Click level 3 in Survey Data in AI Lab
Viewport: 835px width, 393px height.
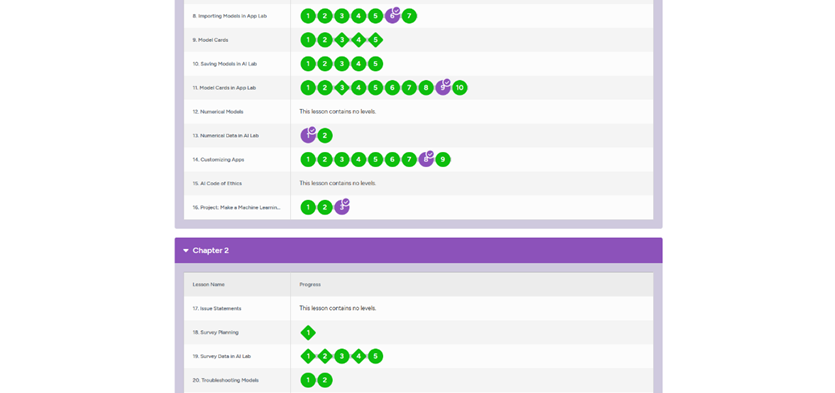tap(342, 356)
